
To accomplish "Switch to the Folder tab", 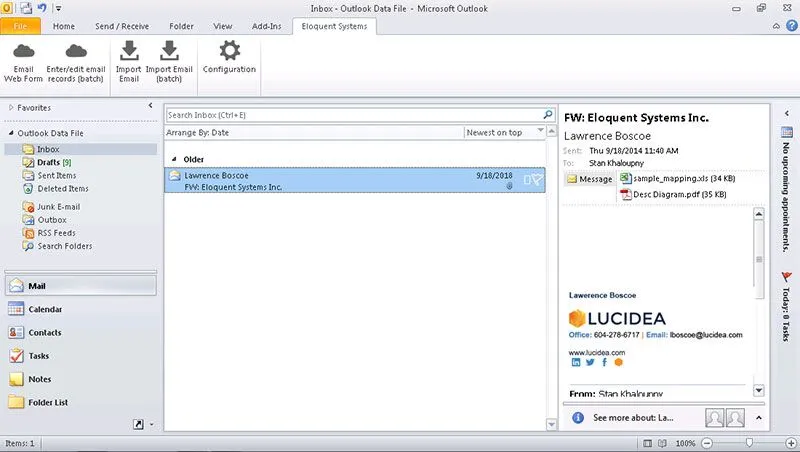I will click(182, 26).
